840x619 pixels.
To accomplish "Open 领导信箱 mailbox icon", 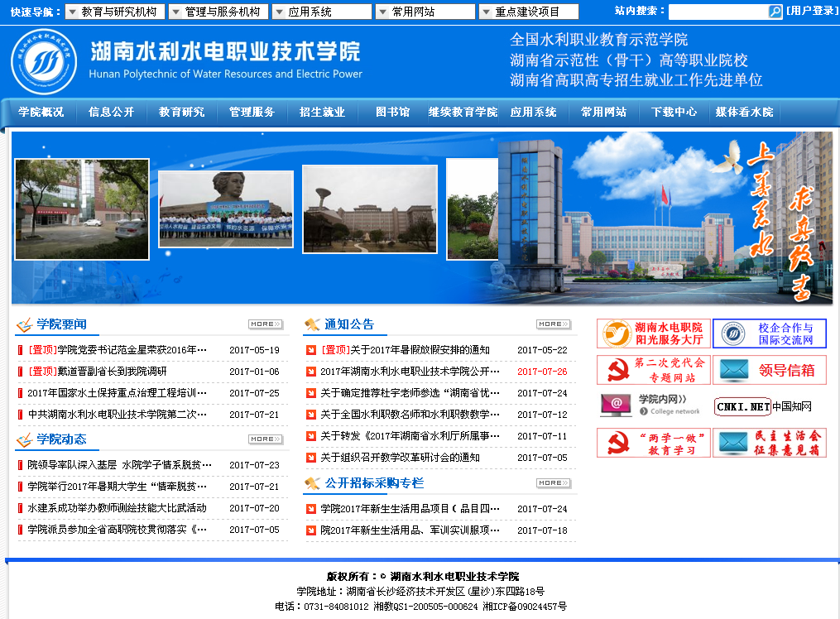I will pos(769,370).
